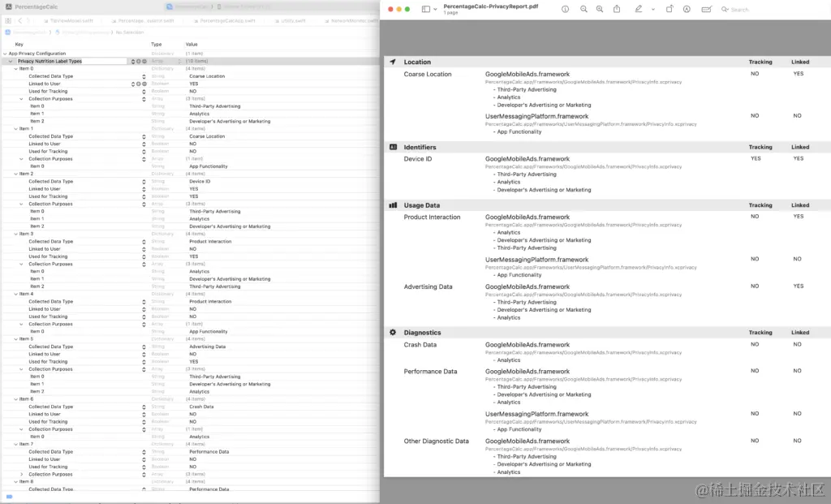831x504 pixels.
Task: Collapse the Item 3 dictionary row
Action: [x=15, y=234]
